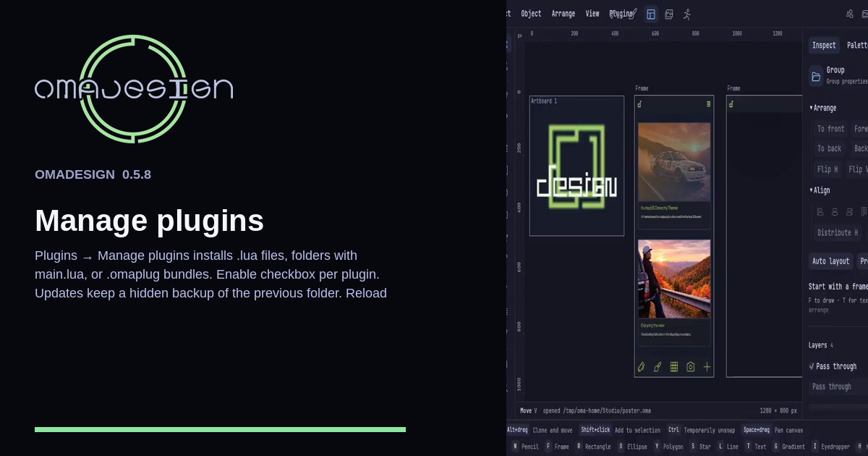This screenshot has width=868, height=456.
Task: Click the Pencil shortcut hint in bottom bar
Action: [x=525, y=447]
